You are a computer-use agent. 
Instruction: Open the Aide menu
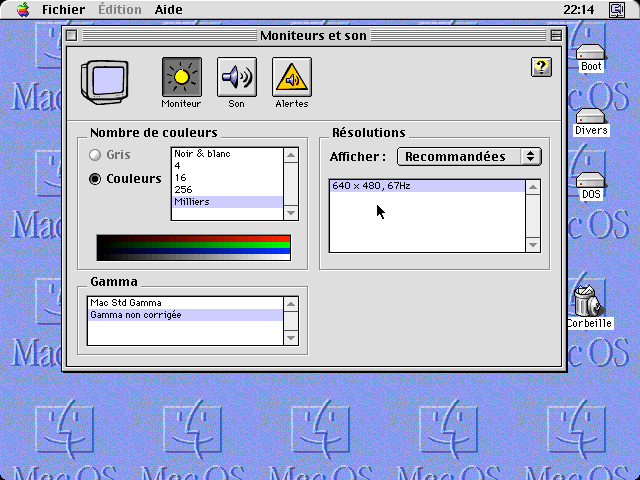tap(169, 9)
